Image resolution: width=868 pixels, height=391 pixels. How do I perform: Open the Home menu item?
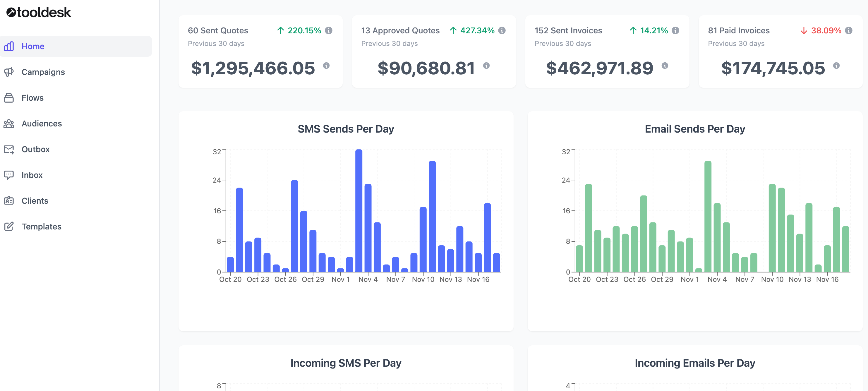tap(33, 46)
